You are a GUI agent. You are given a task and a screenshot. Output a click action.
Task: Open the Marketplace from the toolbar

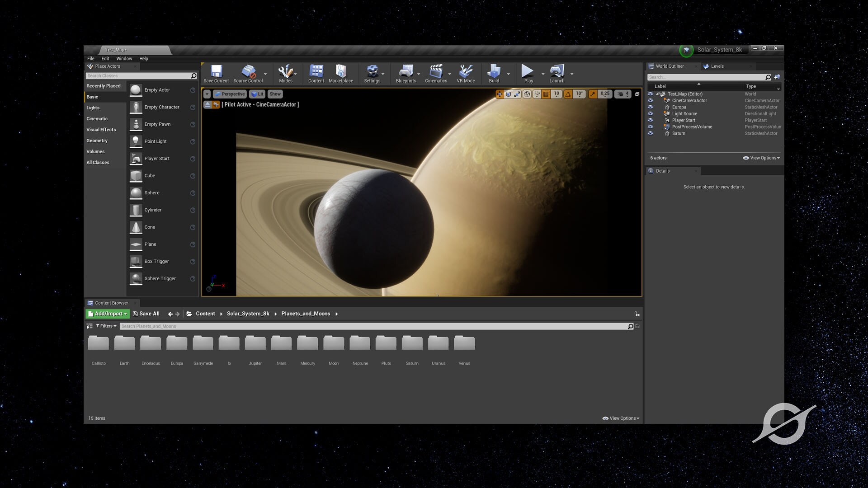341,72
